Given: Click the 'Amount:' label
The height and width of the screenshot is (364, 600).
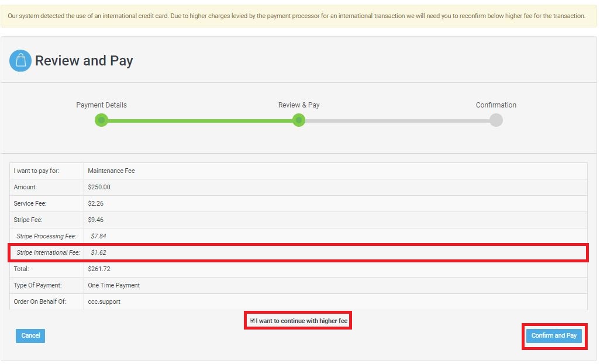Looking at the screenshot, I should click(x=25, y=188).
